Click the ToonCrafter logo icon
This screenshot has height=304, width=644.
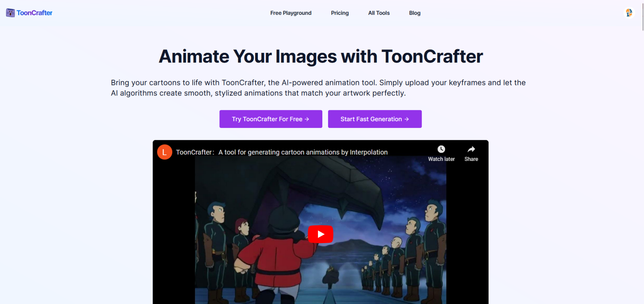coord(10,13)
